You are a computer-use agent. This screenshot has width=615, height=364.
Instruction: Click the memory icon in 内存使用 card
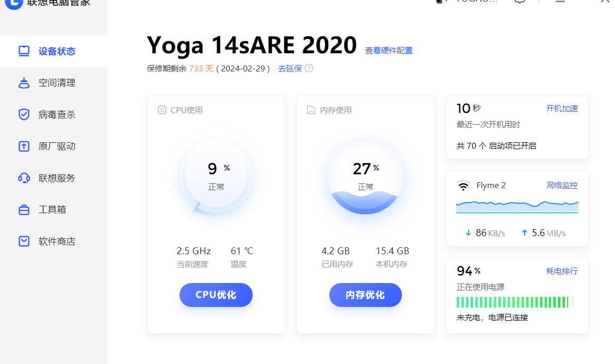311,110
